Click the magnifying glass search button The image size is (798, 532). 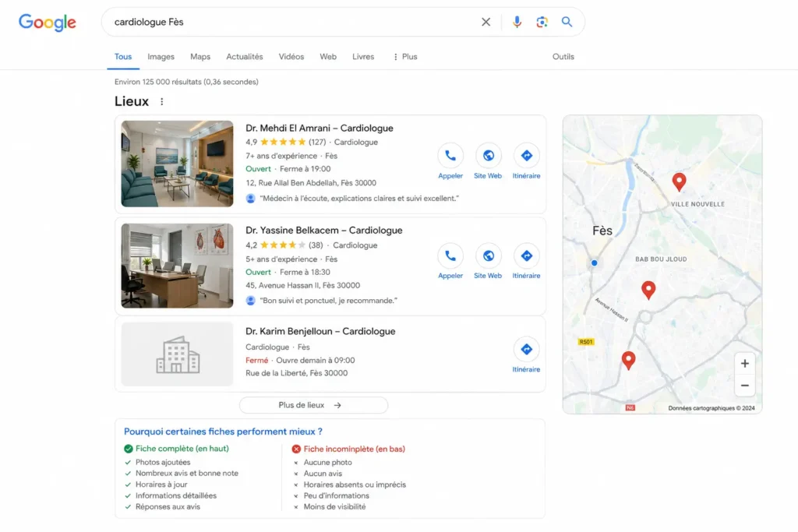(x=567, y=22)
